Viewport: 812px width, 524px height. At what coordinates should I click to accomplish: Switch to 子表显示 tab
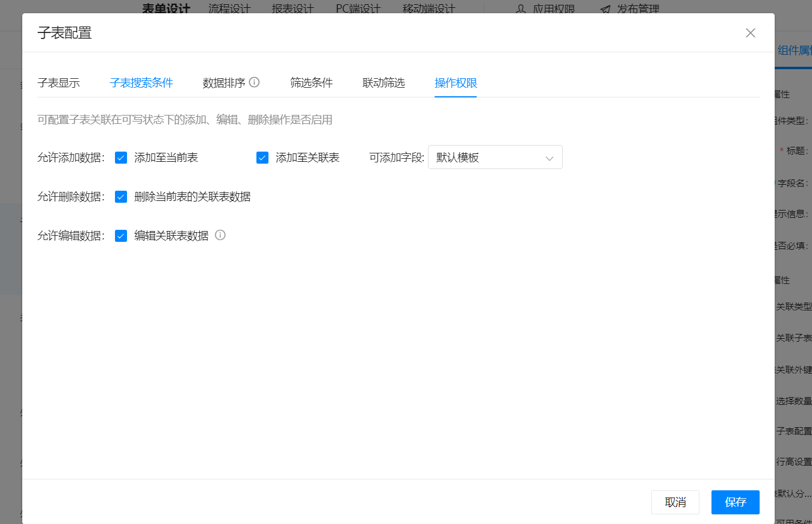58,83
